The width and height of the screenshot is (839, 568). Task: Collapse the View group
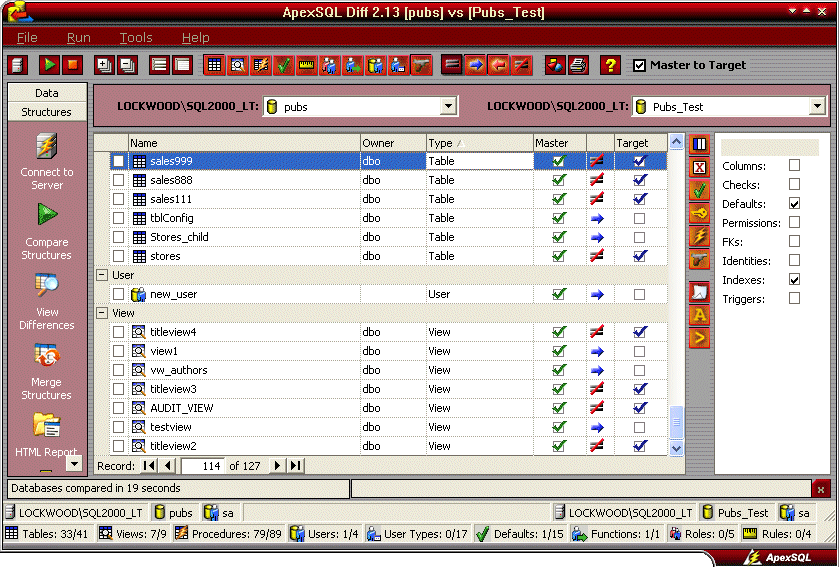click(102, 313)
